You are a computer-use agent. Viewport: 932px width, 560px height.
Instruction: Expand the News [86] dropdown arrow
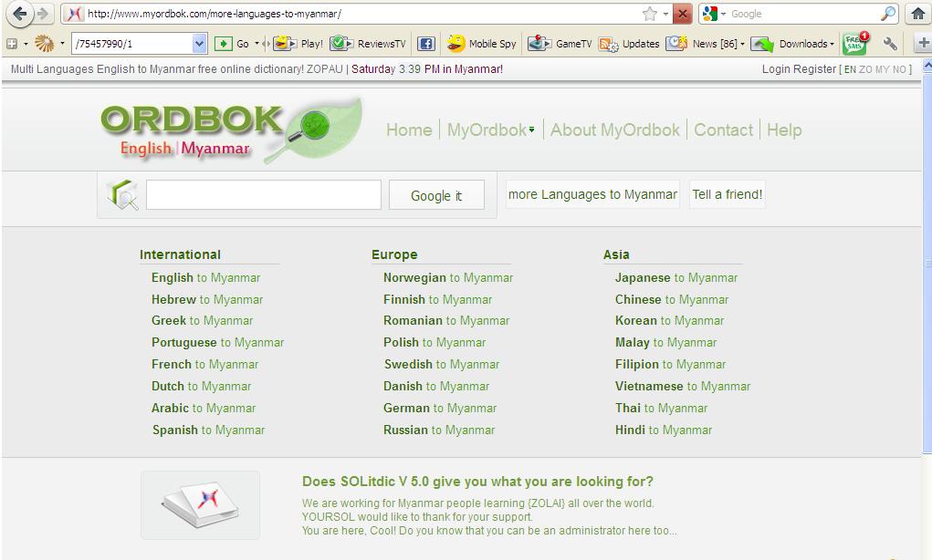742,44
